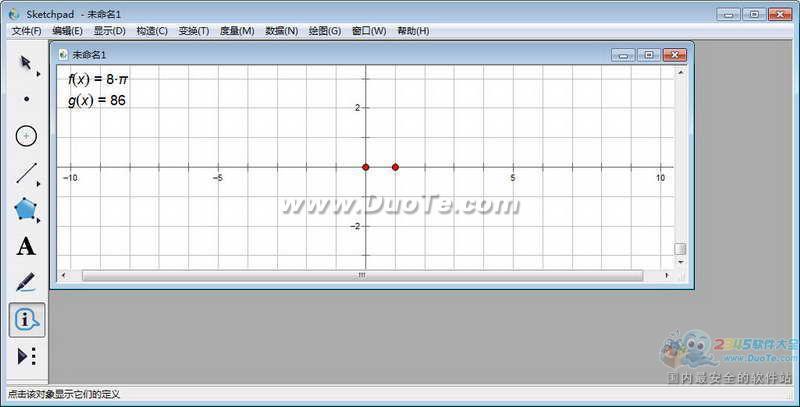Select the blue Polygon tool
Image resolution: width=800 pixels, height=407 pixels.
[26, 209]
